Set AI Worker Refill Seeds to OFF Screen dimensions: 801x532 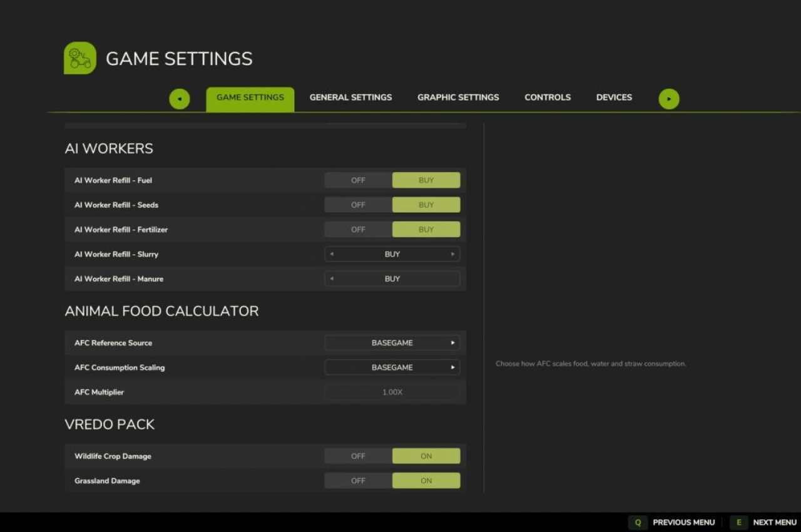pyautogui.click(x=358, y=205)
